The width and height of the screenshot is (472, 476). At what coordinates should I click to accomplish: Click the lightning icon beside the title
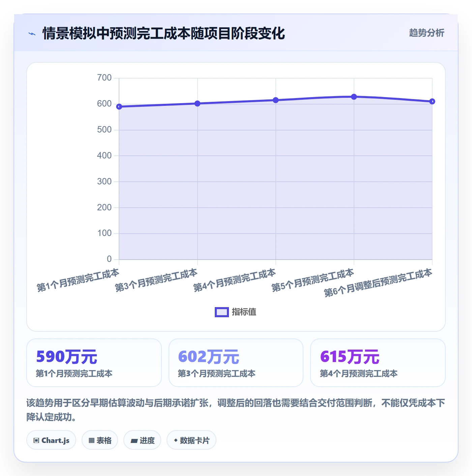pos(32,34)
